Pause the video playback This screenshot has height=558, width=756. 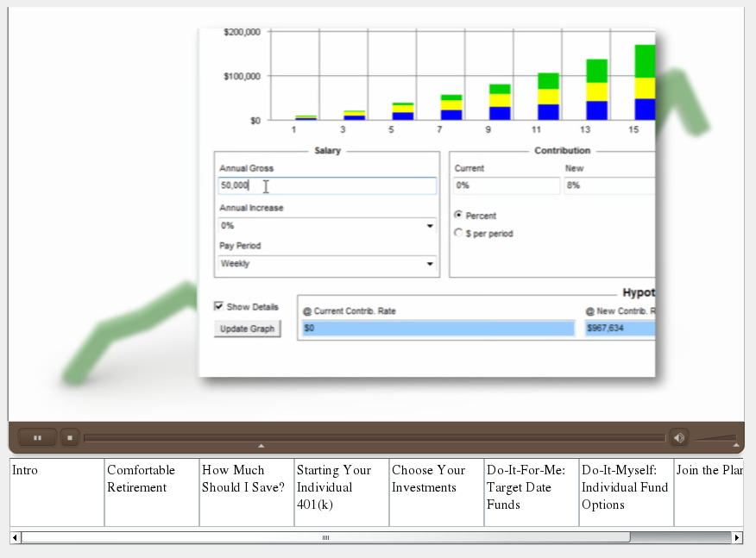[37, 438]
